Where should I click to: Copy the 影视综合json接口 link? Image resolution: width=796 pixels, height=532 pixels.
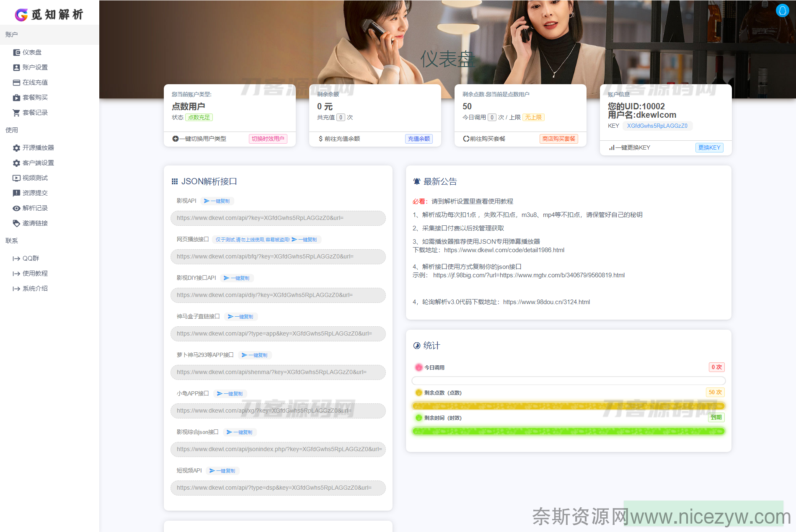[x=240, y=432]
